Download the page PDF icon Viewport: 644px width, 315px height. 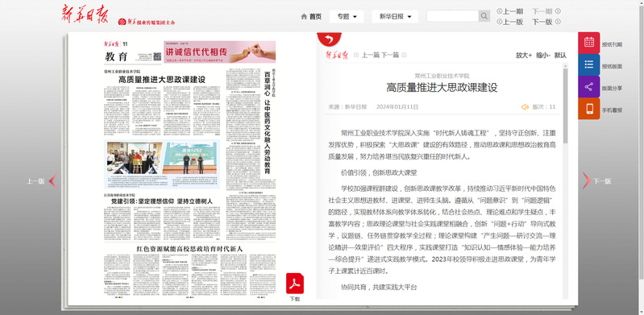pos(295,284)
